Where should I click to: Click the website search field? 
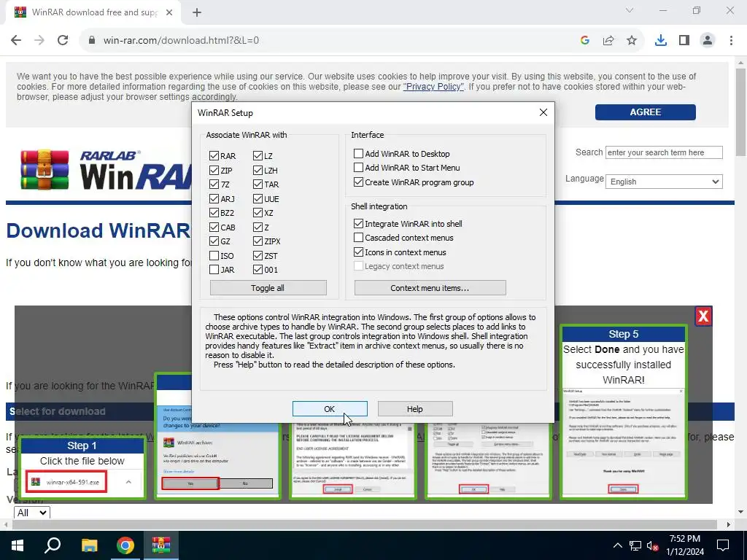tap(664, 152)
